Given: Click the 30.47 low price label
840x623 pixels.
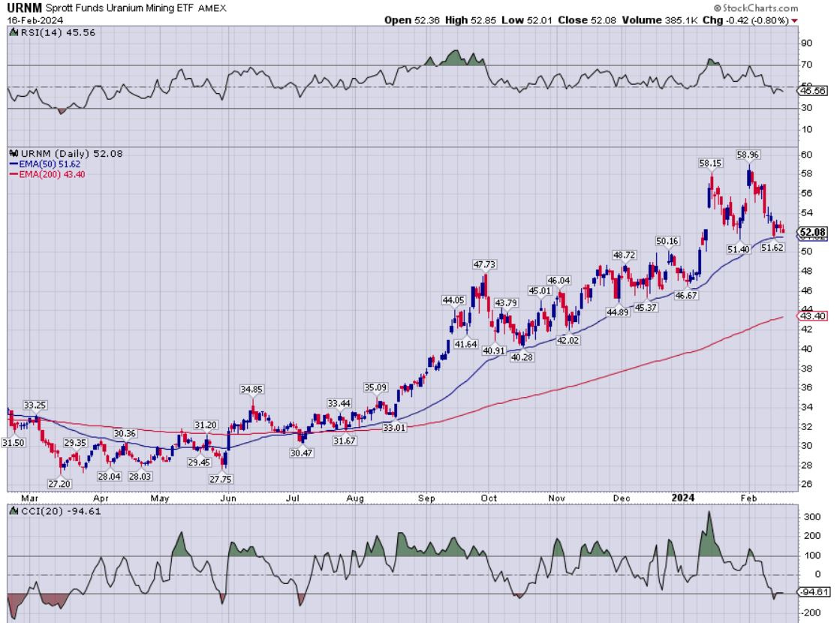Looking at the screenshot, I should (301, 453).
